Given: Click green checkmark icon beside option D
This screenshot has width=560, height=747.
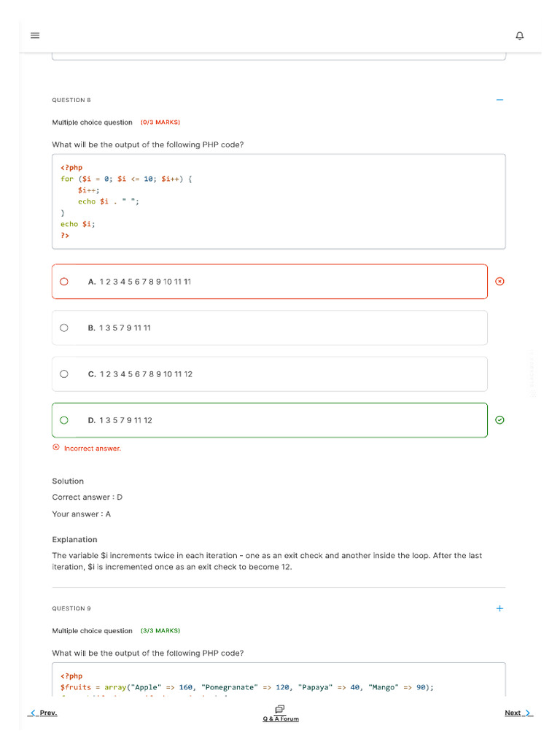Looking at the screenshot, I should pyautogui.click(x=499, y=419).
